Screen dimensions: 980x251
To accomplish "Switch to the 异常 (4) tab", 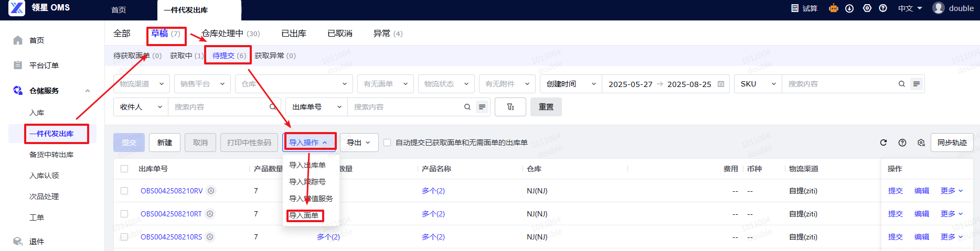I will coord(388,34).
